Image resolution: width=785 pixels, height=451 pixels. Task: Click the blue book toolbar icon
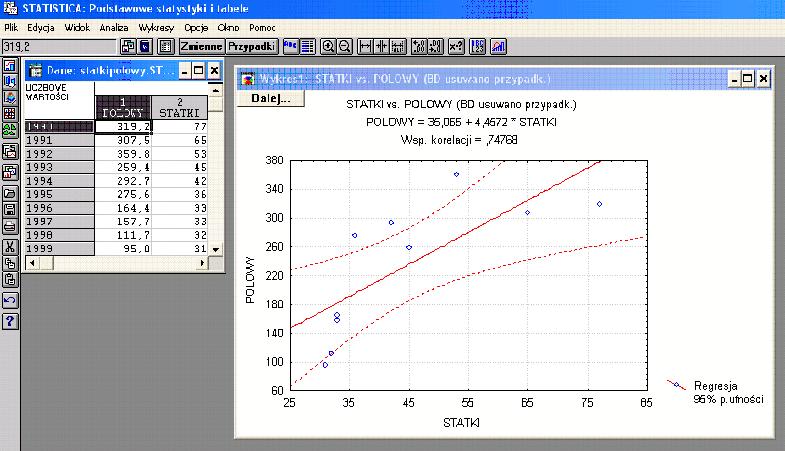coord(145,47)
